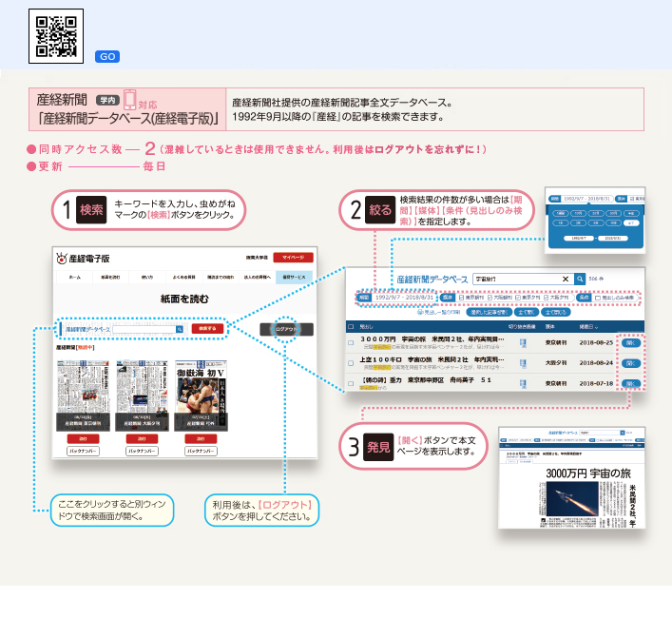Viewport: 672px width, 618px height.
Task: Click the magnifier icon on 紙面を読む page
Action: pos(180,329)
